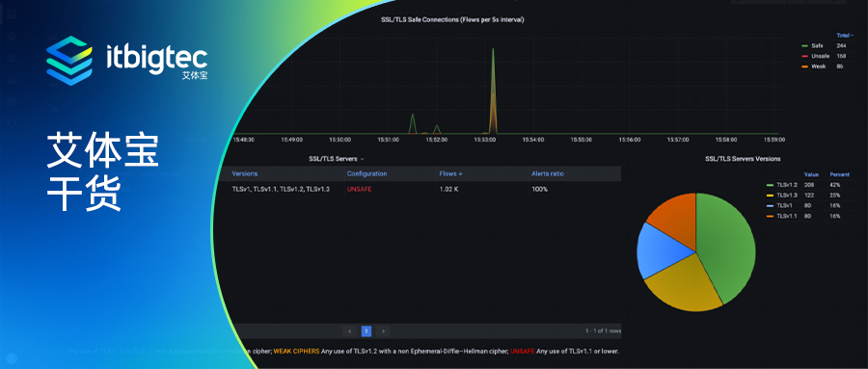Viewport: 868px width, 369px height.
Task: Click the itbigtec stacked-layers logo icon
Action: (x=69, y=61)
